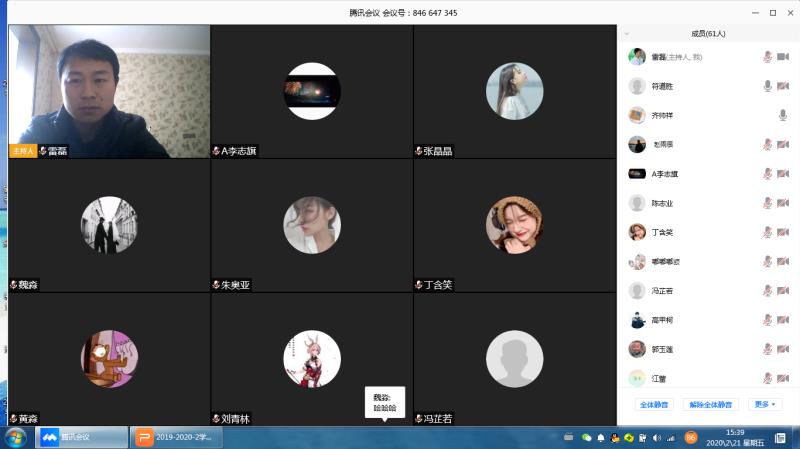The width and height of the screenshot is (800, 449).
Task: Toggle microphone for host 雷磊 in member list
Action: click(767, 57)
